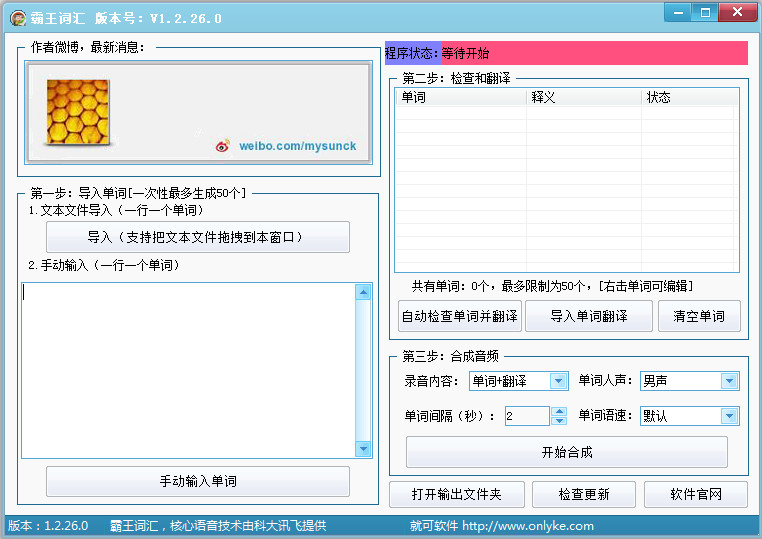The height and width of the screenshot is (539, 762).
Task: Clear the word list with 清空单词
Action: click(x=699, y=316)
